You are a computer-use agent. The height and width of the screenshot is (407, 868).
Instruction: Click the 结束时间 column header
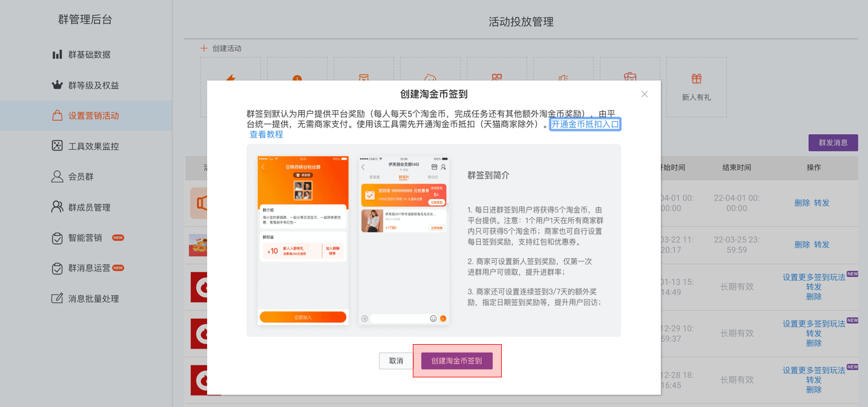[x=737, y=168]
